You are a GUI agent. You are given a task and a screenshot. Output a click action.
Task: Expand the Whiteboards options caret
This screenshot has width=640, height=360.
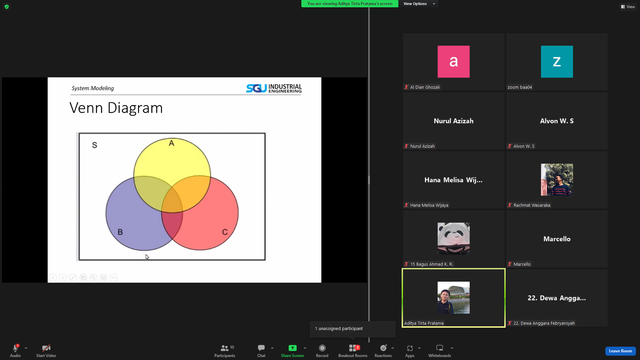tap(452, 348)
